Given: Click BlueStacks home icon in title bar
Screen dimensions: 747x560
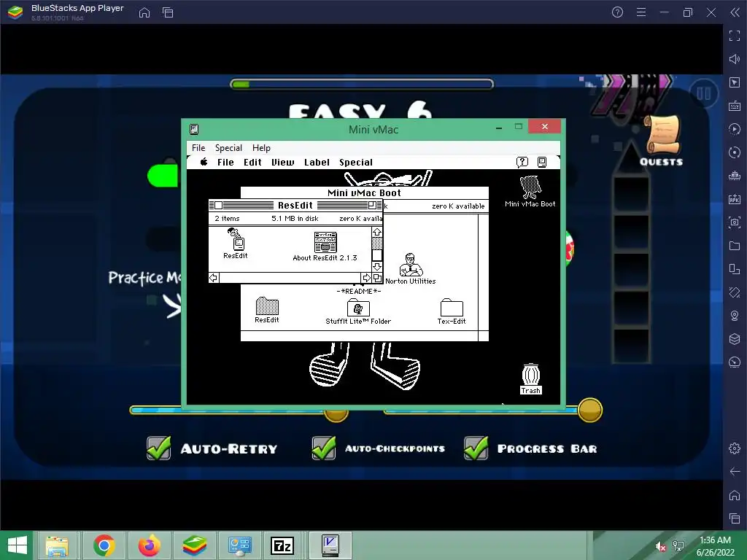Looking at the screenshot, I should (x=144, y=12).
